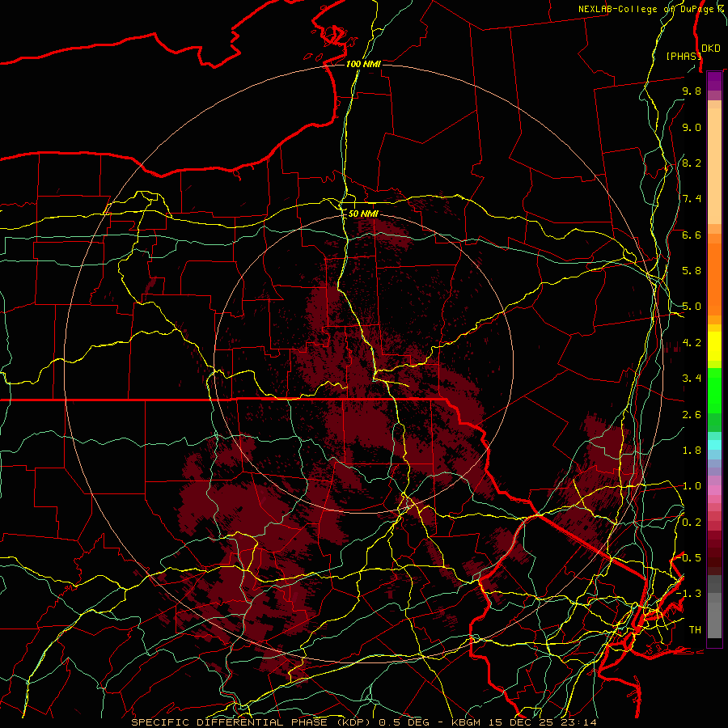
Task: Click the yellow segment of the color bar
Action: [714, 346]
